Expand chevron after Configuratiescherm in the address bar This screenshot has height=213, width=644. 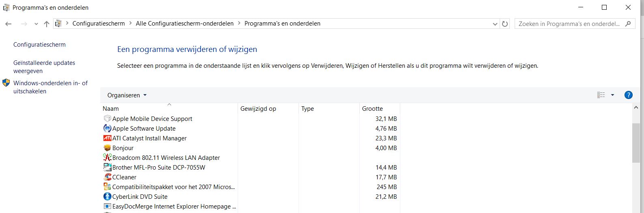point(131,24)
